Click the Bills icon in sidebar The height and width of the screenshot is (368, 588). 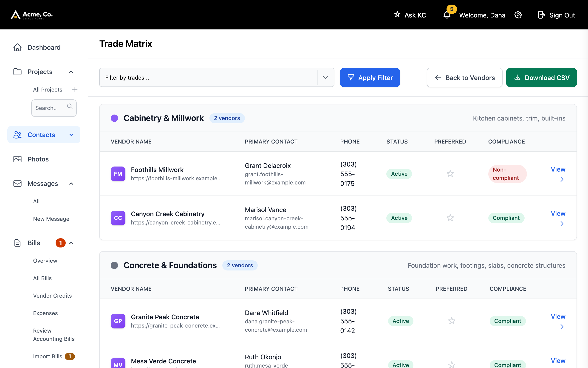pyautogui.click(x=17, y=243)
